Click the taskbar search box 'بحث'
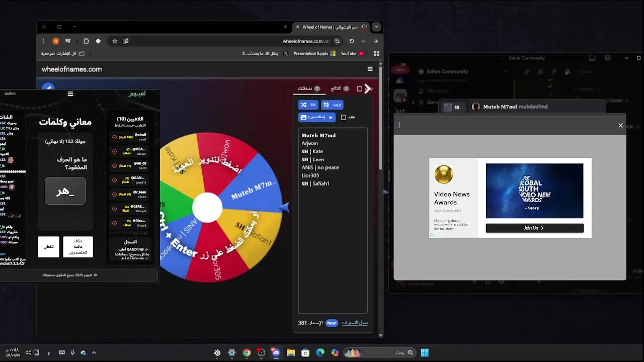 point(380,353)
